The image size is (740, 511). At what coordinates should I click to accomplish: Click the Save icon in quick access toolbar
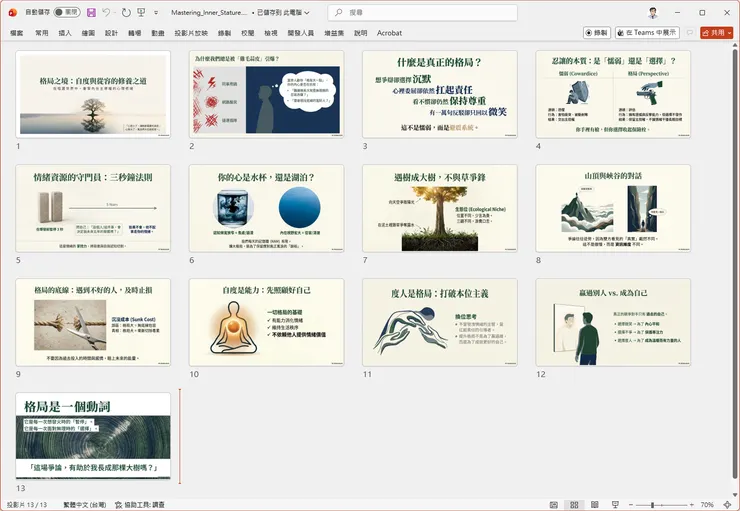pyautogui.click(x=91, y=12)
